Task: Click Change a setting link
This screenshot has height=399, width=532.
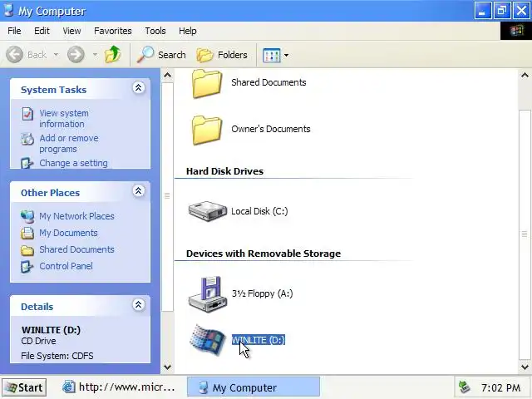Action: click(x=73, y=163)
